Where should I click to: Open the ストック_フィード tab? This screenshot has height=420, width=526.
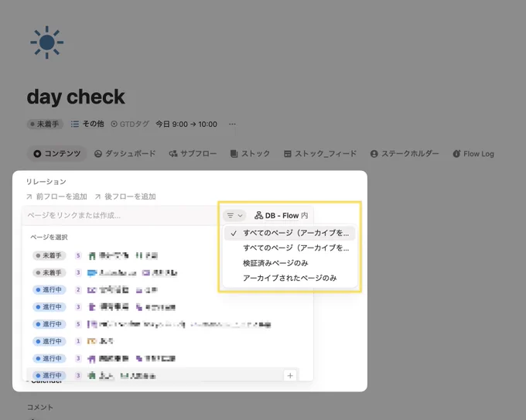click(x=320, y=154)
